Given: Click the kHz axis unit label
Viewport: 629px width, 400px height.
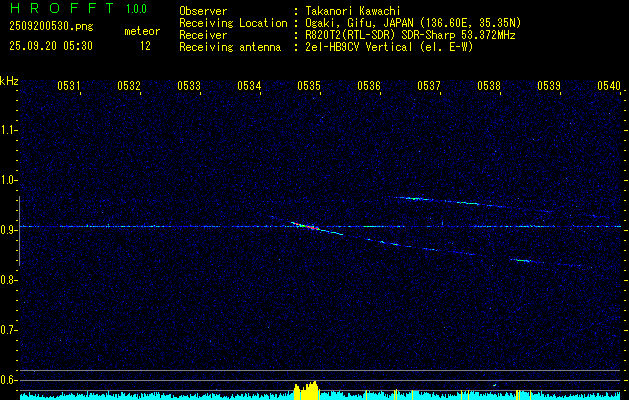Looking at the screenshot, I should 9,81.
